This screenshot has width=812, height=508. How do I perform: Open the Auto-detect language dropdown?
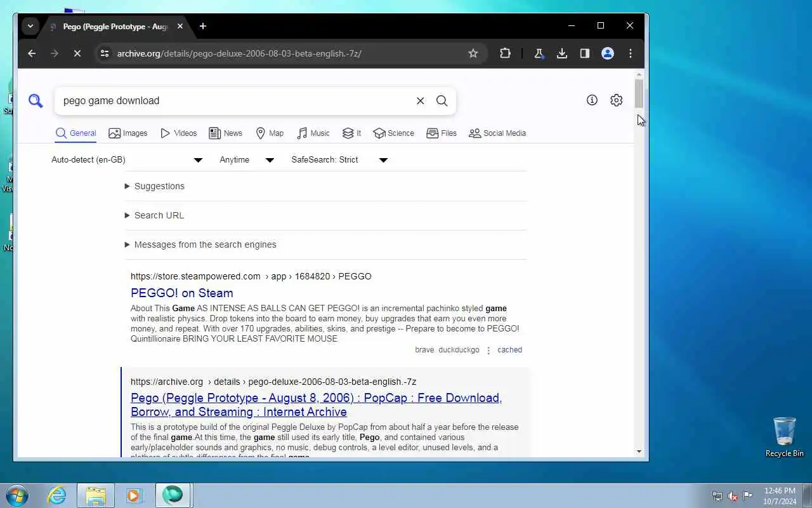(127, 160)
